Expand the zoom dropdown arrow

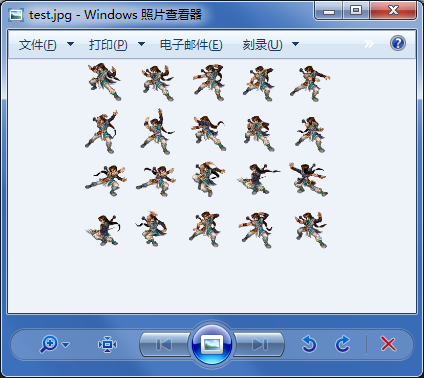pos(66,345)
